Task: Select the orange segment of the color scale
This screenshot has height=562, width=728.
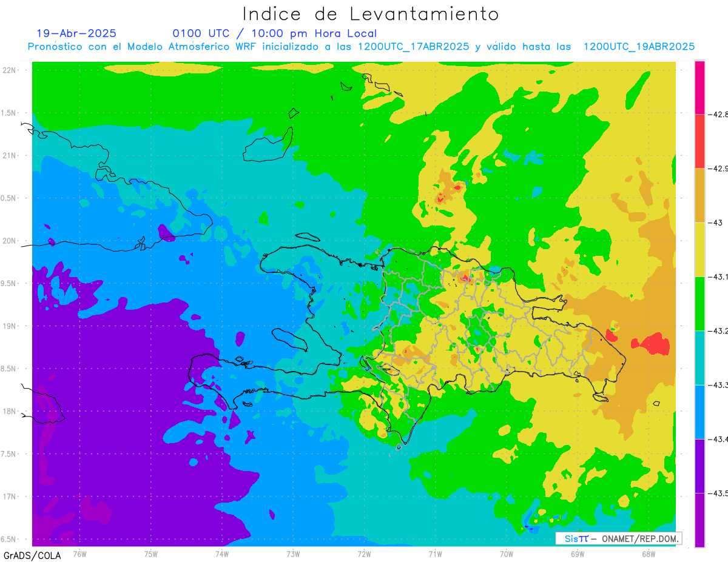Action: 699,195
